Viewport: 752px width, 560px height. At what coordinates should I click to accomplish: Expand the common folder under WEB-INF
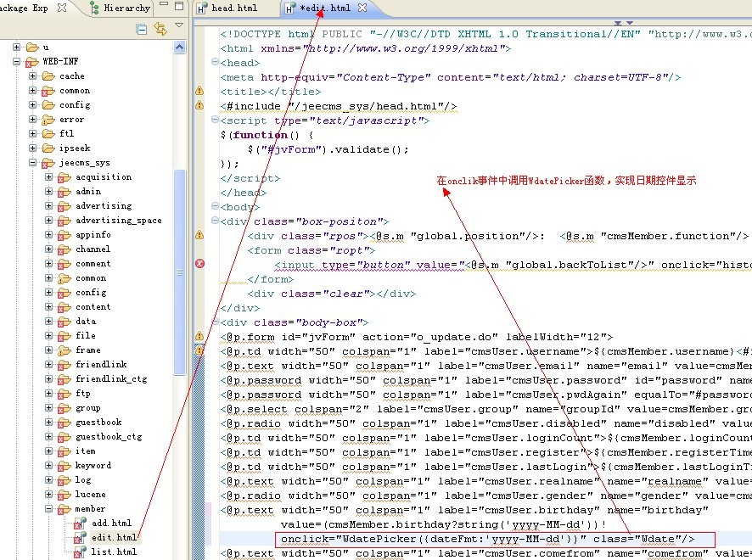point(32,90)
